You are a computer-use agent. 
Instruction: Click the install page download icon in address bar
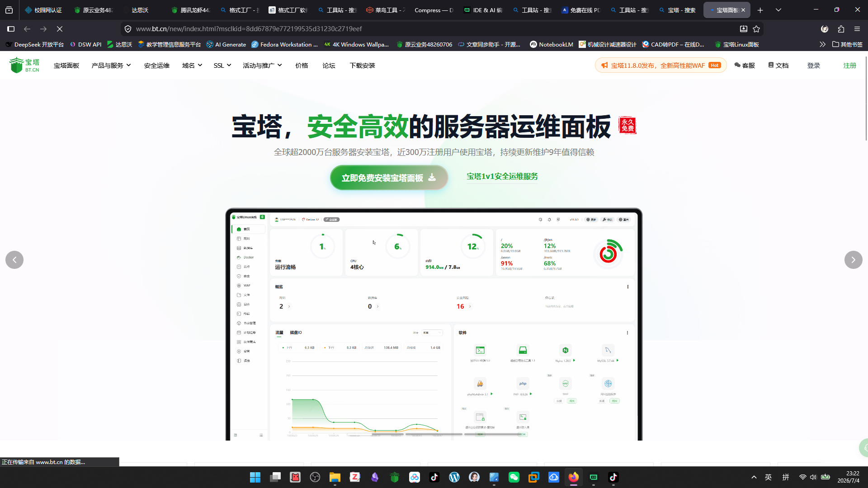tap(743, 29)
